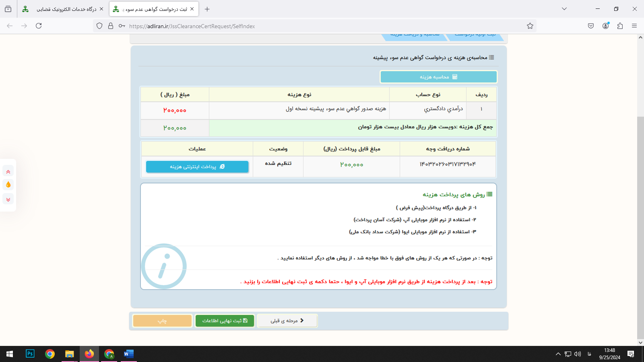Close the درگاه خدمات الکترونیک قضایی tab
Screen dimensions: 644x362
[x=101, y=9]
